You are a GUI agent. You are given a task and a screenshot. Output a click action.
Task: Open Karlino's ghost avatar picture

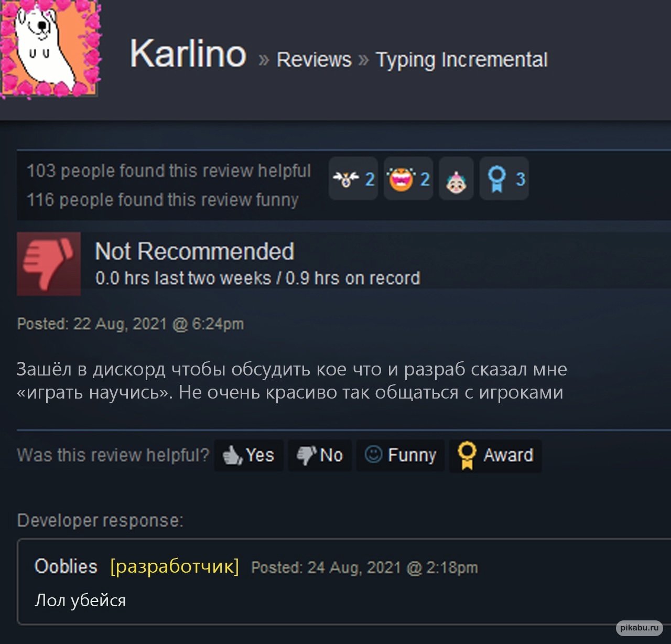pyautogui.click(x=49, y=48)
